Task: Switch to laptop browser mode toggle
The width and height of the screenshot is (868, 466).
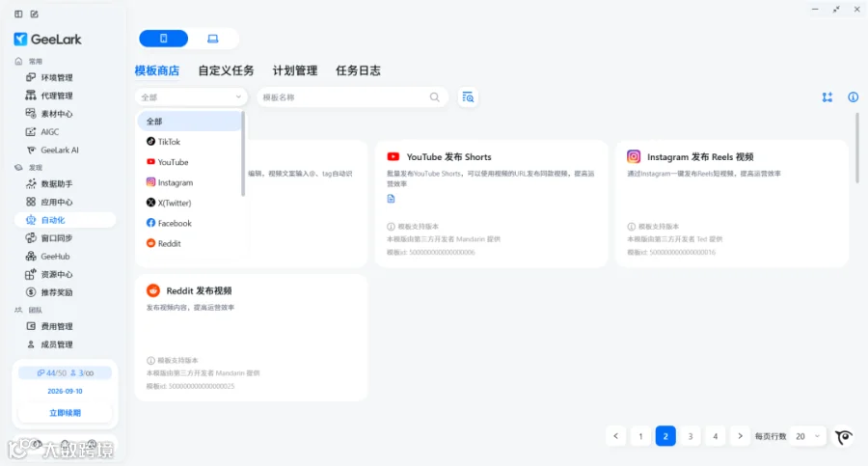Action: coord(212,39)
